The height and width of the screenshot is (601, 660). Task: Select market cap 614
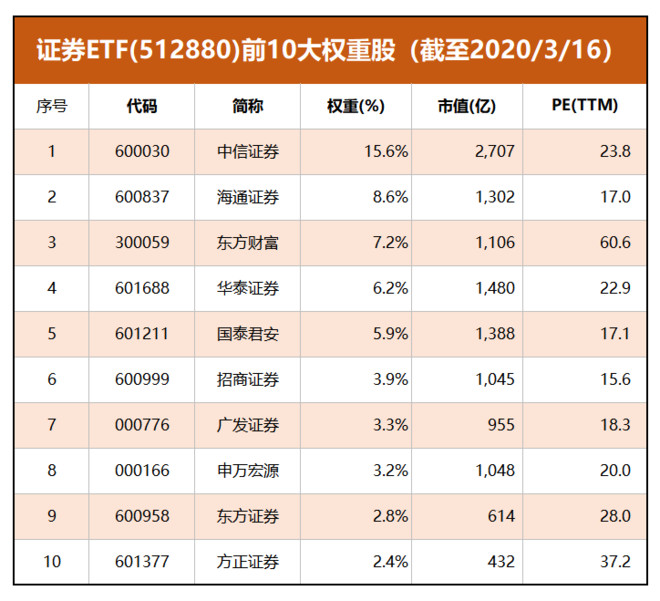pos(501,516)
